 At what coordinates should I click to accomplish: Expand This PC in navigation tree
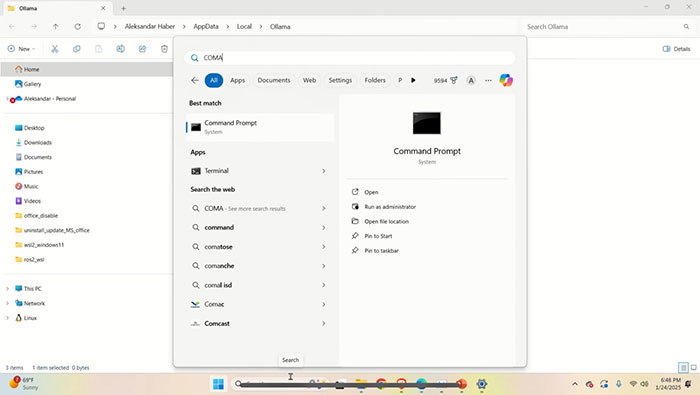(7, 289)
